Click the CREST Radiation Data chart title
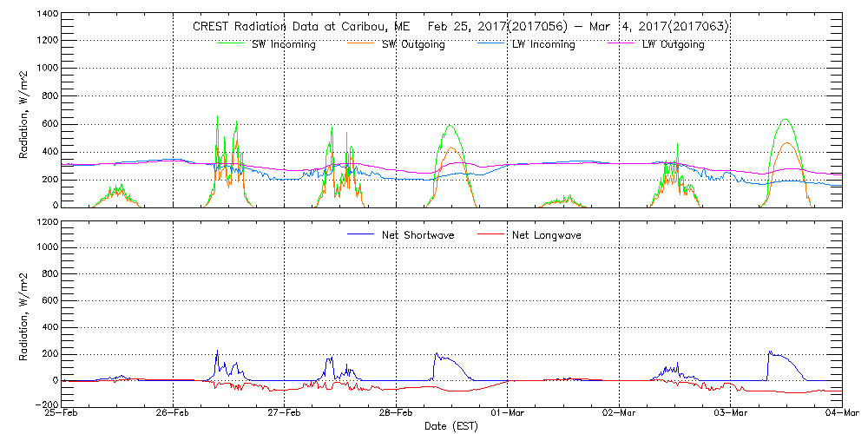Image resolution: width=868 pixels, height=434 pixels. click(460, 27)
